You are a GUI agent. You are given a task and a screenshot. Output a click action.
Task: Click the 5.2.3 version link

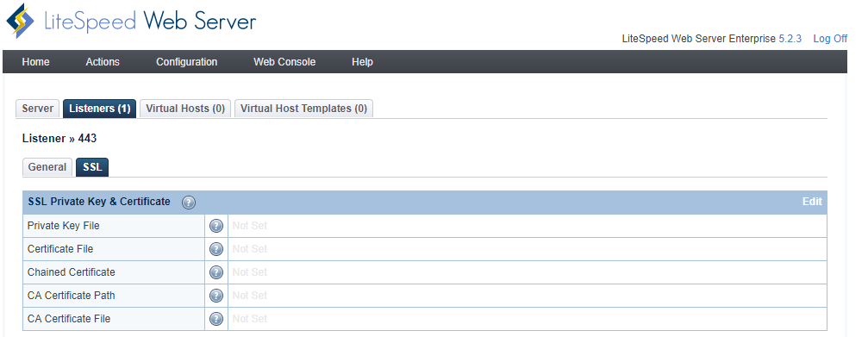point(790,39)
